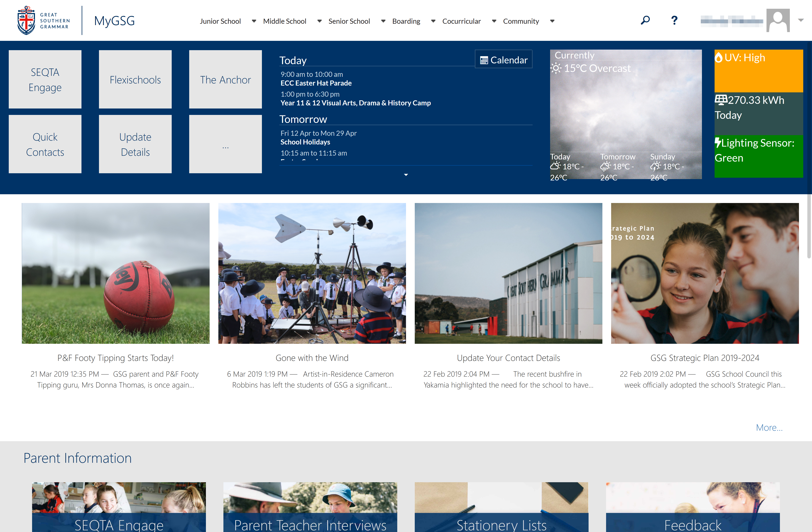The height and width of the screenshot is (532, 812).
Task: Open the Cocurricular menu
Action: click(461, 21)
